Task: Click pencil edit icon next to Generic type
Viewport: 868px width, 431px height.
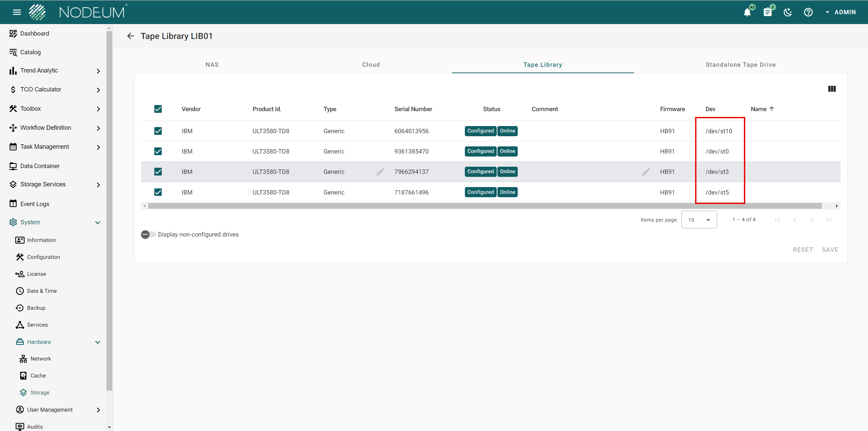Action: pos(380,172)
